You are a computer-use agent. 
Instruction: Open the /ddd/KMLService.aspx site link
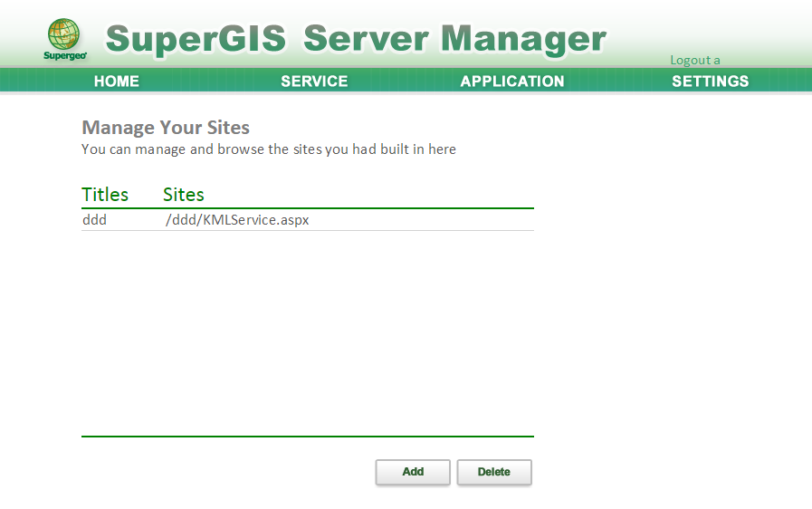tap(237, 220)
